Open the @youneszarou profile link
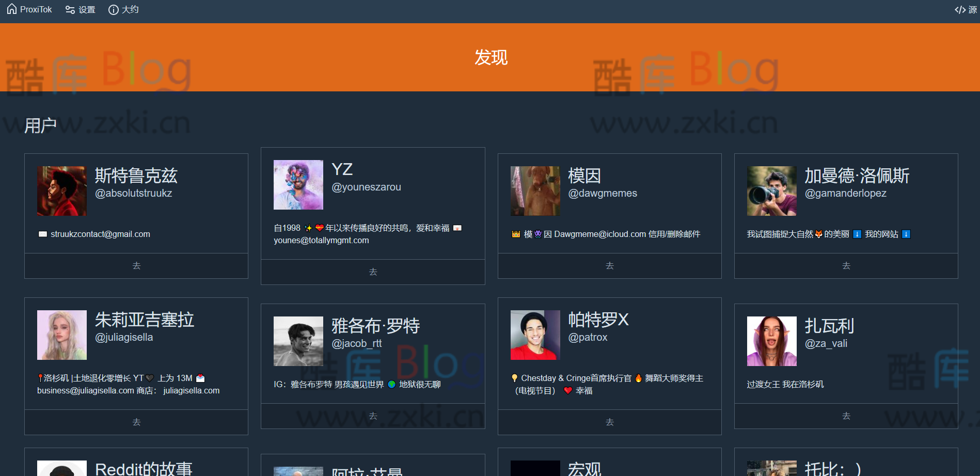Screen dimensions: 980x476 [366, 187]
